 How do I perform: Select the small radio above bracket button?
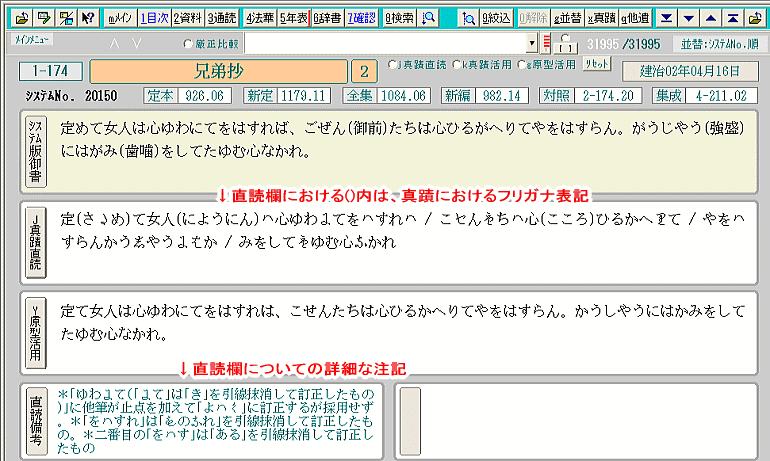[x=565, y=38]
